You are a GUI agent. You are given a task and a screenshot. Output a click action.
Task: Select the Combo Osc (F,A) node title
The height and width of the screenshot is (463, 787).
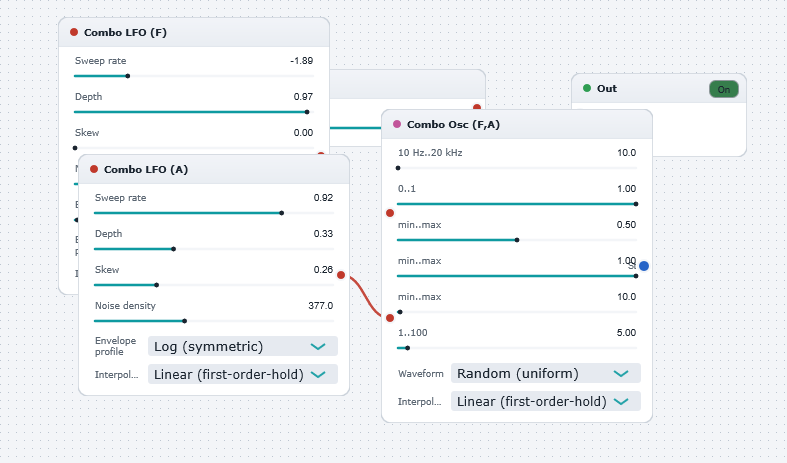(453, 125)
